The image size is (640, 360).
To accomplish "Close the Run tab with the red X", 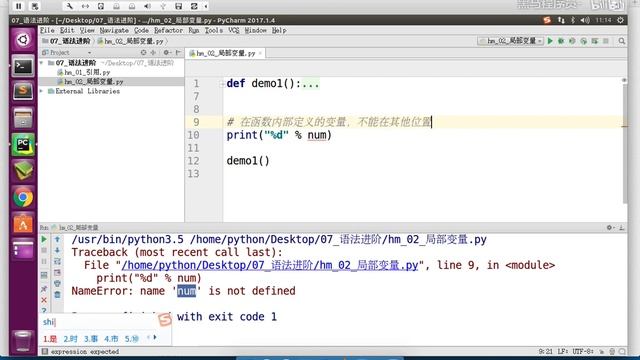I will [x=44, y=300].
